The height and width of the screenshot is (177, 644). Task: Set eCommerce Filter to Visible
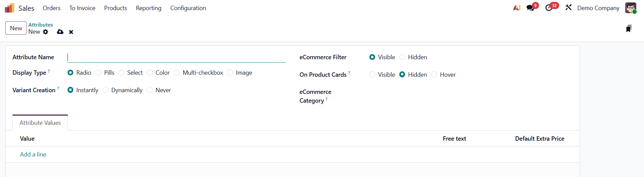372,57
